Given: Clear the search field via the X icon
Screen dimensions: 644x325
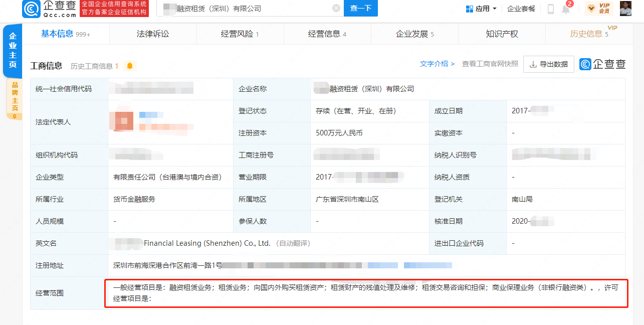Looking at the screenshot, I should tap(336, 8).
